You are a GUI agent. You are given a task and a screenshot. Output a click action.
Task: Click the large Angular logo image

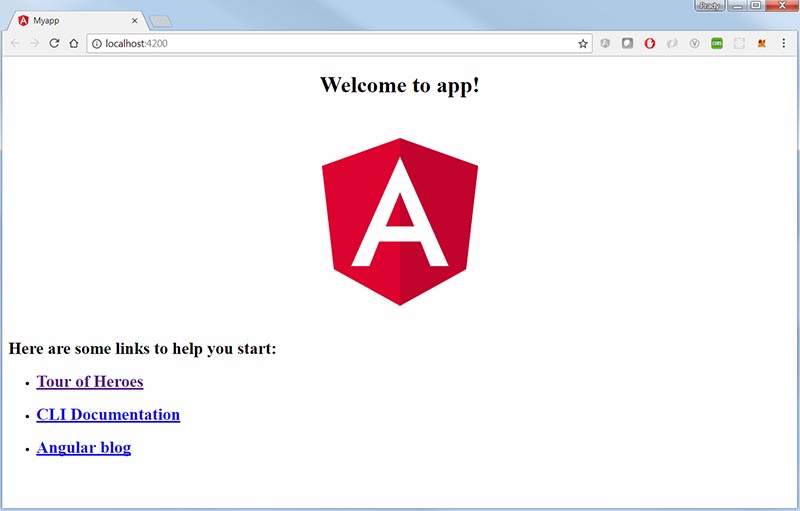click(400, 222)
